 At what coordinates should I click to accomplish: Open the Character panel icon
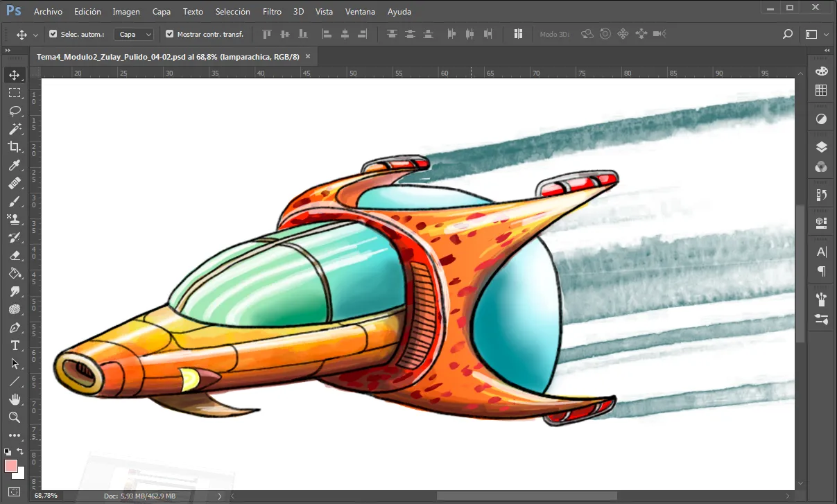[x=821, y=252]
